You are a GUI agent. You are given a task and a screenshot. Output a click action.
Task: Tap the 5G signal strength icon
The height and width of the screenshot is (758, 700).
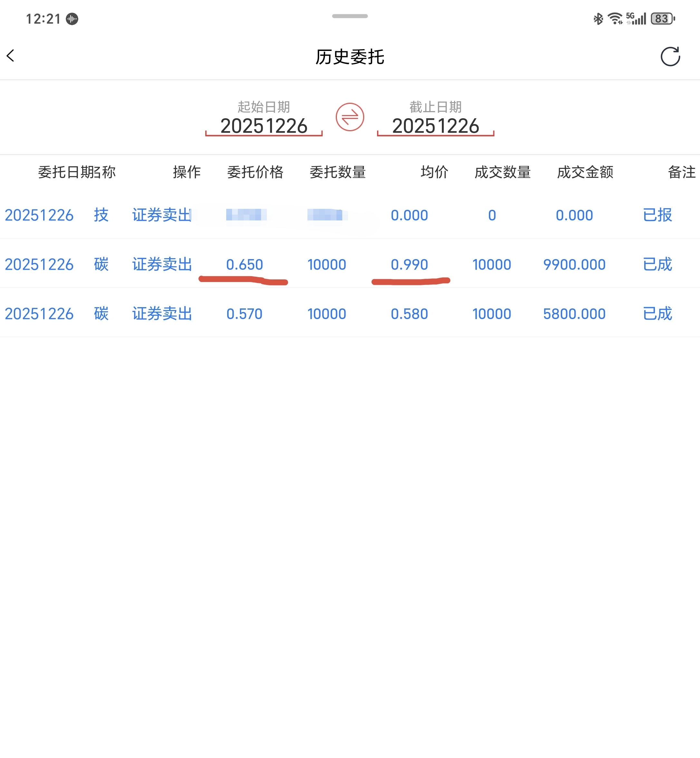(x=637, y=19)
